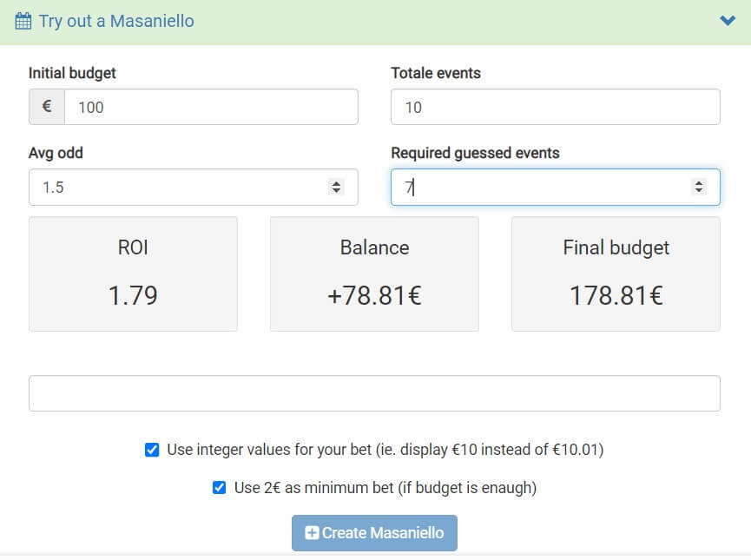This screenshot has width=751, height=560.
Task: Click the Totale events label
Action: pyautogui.click(x=436, y=73)
